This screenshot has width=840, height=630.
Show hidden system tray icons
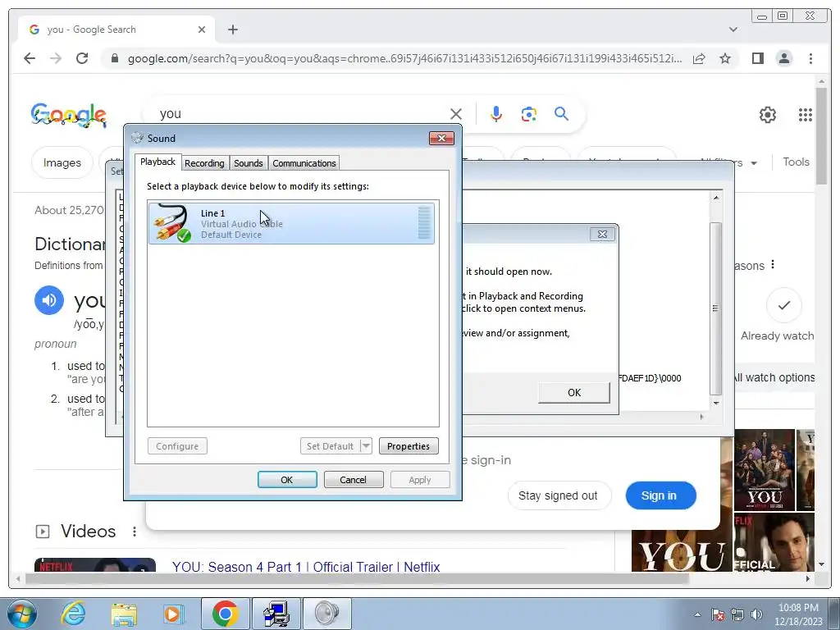point(697,614)
